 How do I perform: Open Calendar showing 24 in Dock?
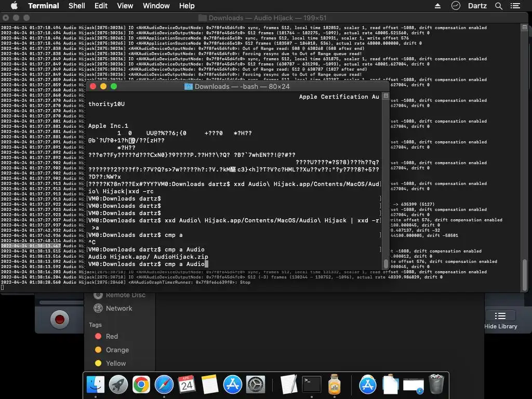(187, 385)
